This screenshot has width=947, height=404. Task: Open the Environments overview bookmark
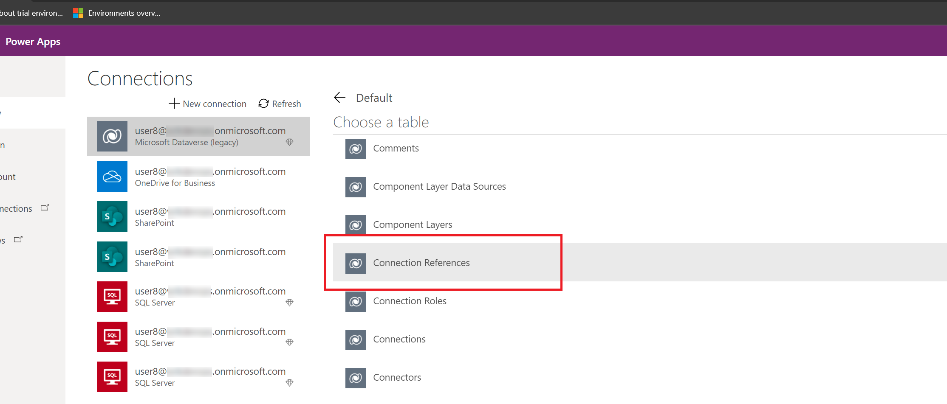point(117,13)
